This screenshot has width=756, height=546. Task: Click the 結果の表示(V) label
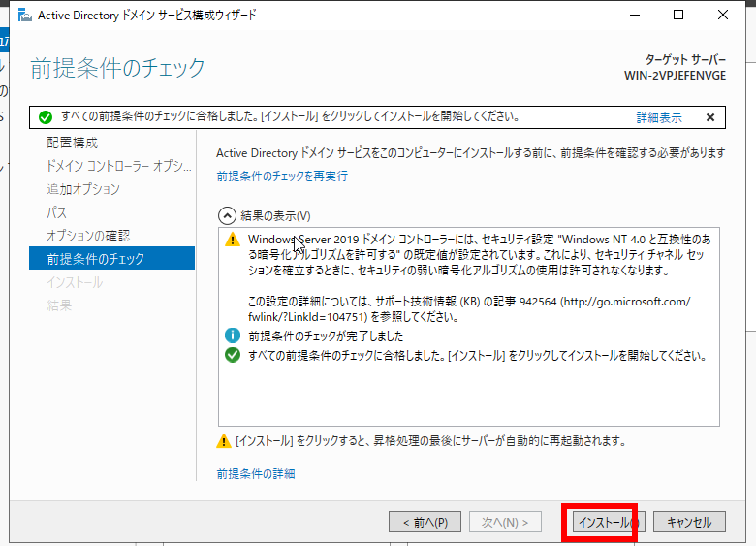click(275, 215)
